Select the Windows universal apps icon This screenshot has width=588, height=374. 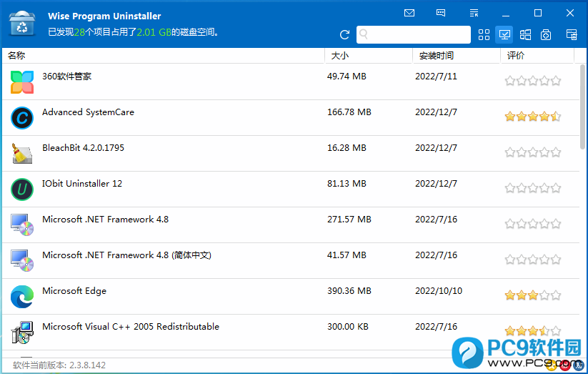pos(525,35)
